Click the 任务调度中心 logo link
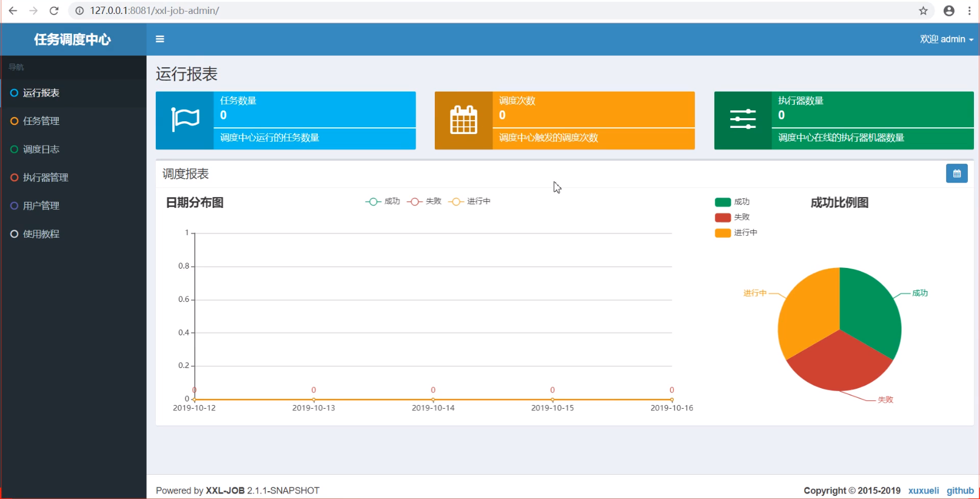This screenshot has height=499, width=980. 73,39
